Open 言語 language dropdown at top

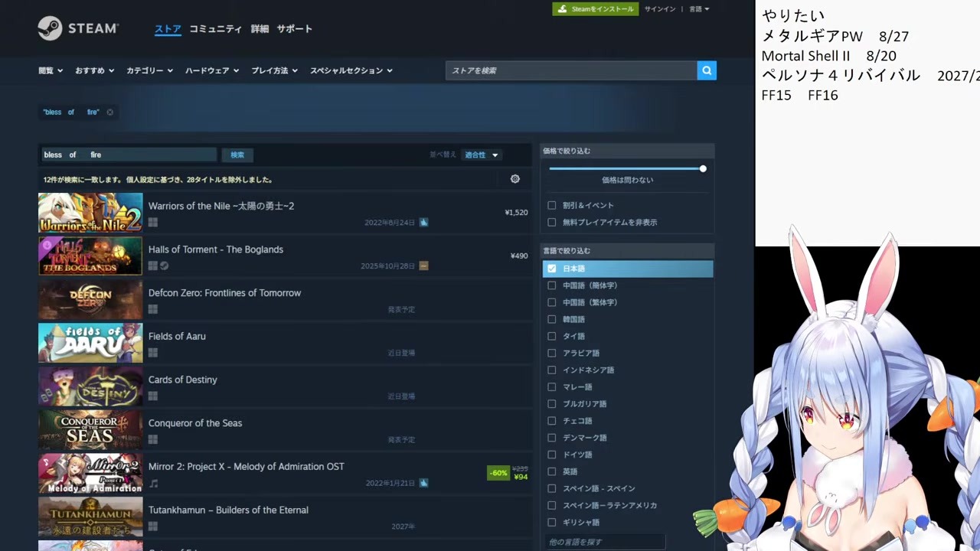pos(699,9)
